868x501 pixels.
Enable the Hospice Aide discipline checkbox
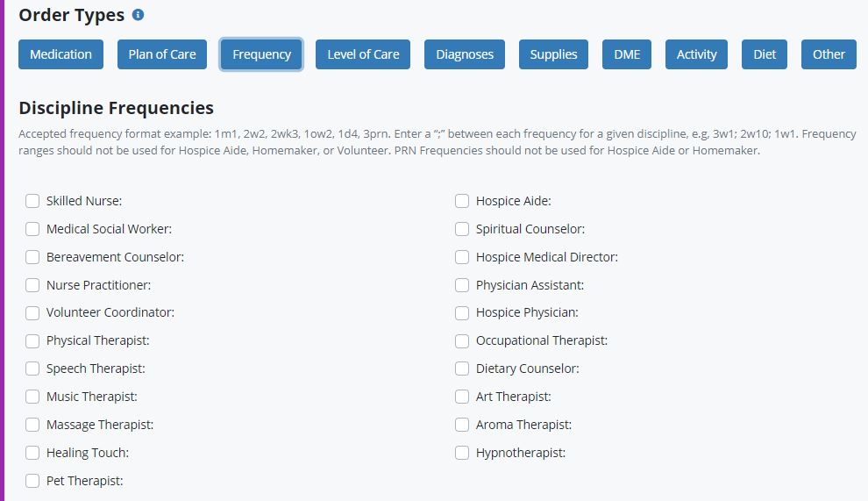tap(462, 201)
